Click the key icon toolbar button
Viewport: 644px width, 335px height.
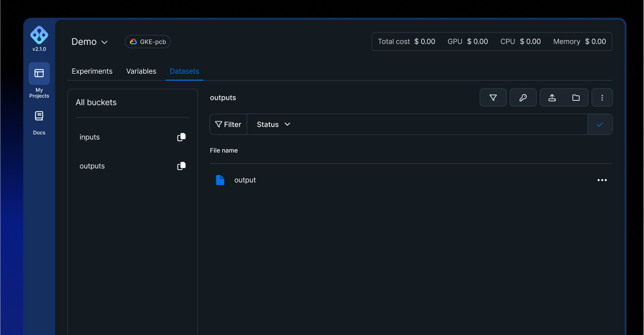click(523, 98)
